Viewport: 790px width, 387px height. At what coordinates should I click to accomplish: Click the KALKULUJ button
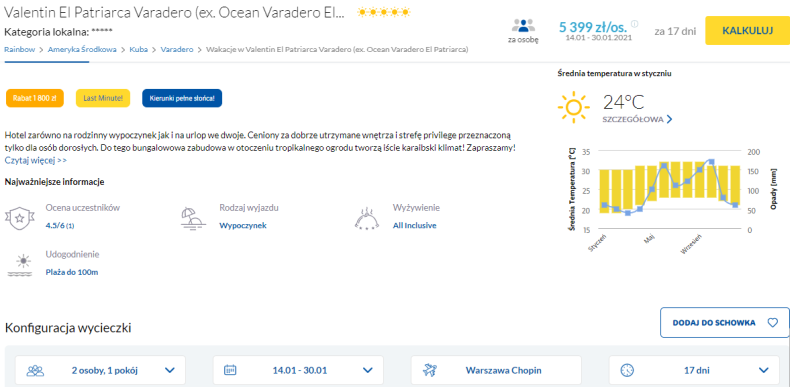point(747,31)
